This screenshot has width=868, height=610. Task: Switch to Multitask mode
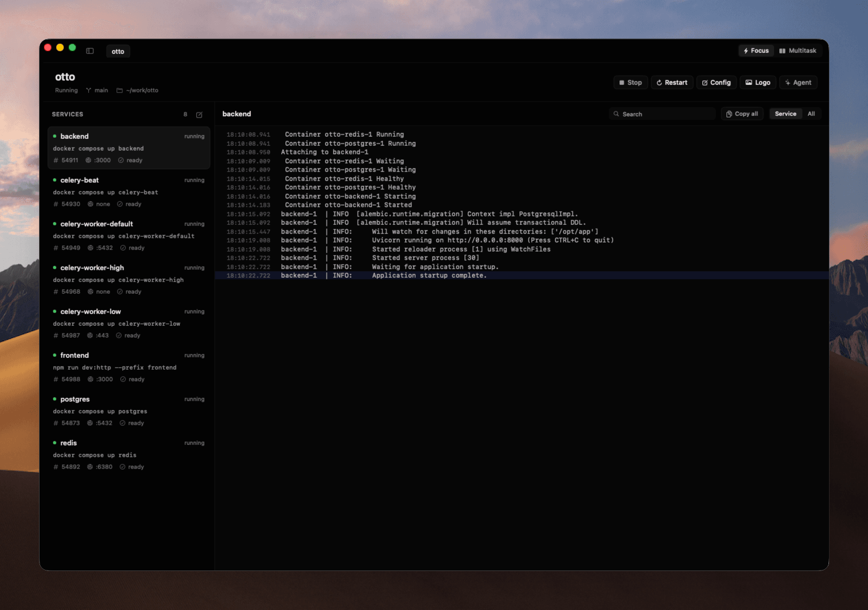click(x=797, y=51)
